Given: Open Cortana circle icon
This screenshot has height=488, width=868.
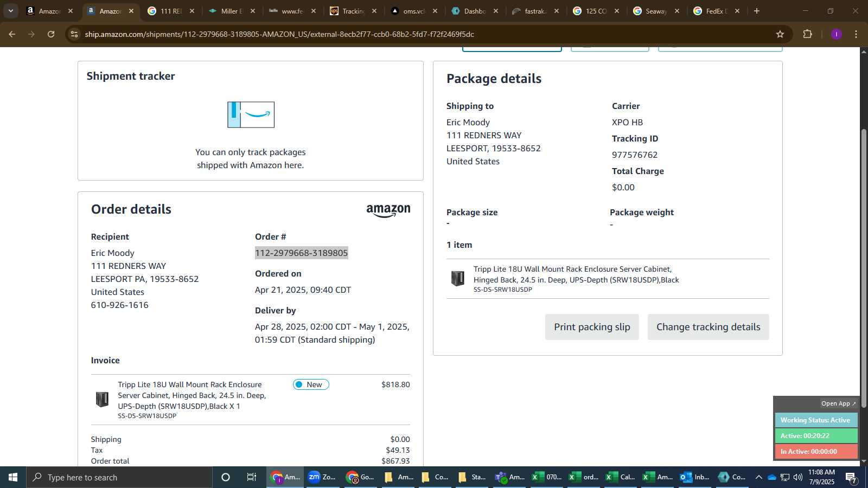Looking at the screenshot, I should pos(226,477).
